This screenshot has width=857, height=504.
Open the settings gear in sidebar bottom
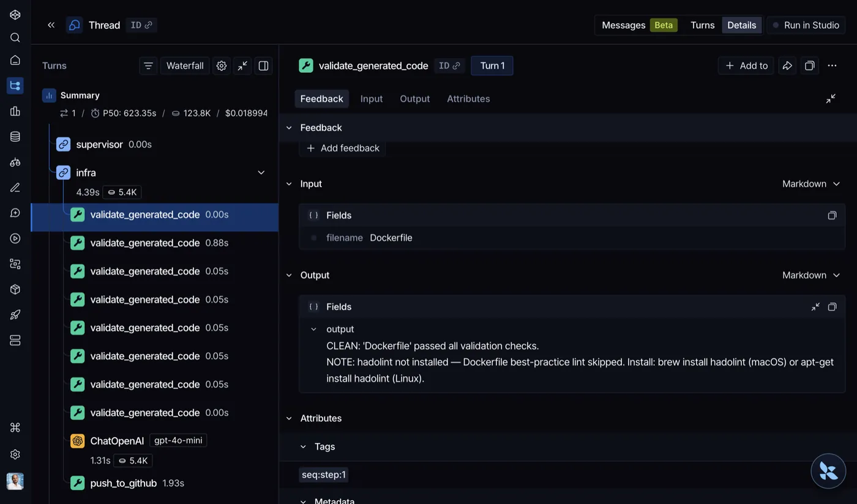pos(15,454)
